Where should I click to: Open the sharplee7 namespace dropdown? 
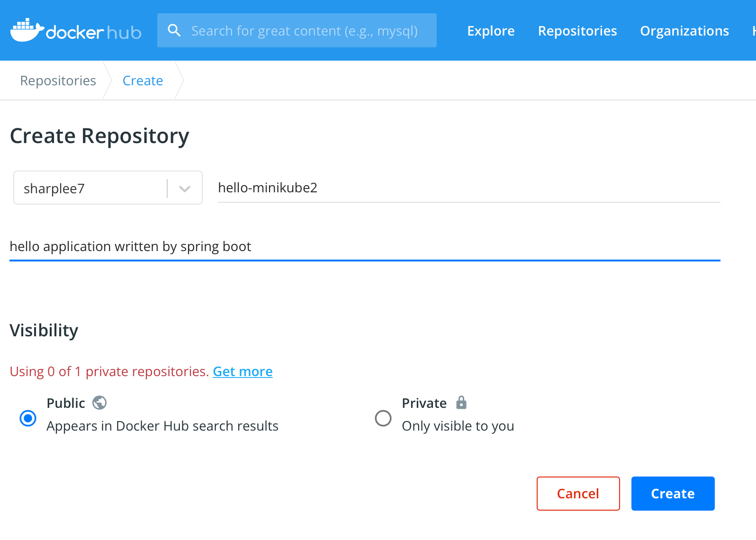coord(108,188)
